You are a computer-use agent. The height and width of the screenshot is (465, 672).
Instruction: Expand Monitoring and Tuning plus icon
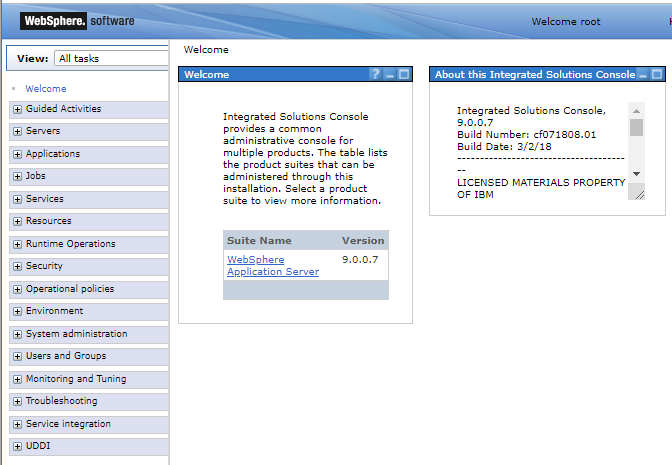pos(17,379)
